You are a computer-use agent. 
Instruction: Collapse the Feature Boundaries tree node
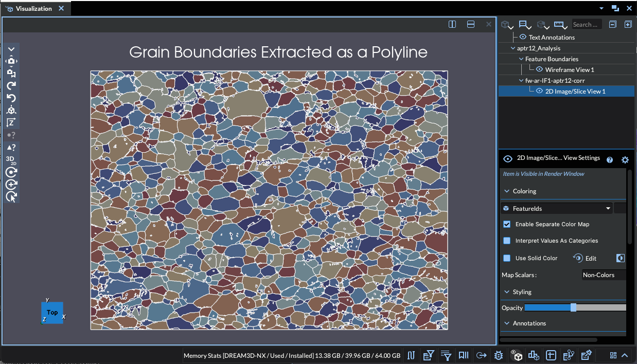coord(521,59)
